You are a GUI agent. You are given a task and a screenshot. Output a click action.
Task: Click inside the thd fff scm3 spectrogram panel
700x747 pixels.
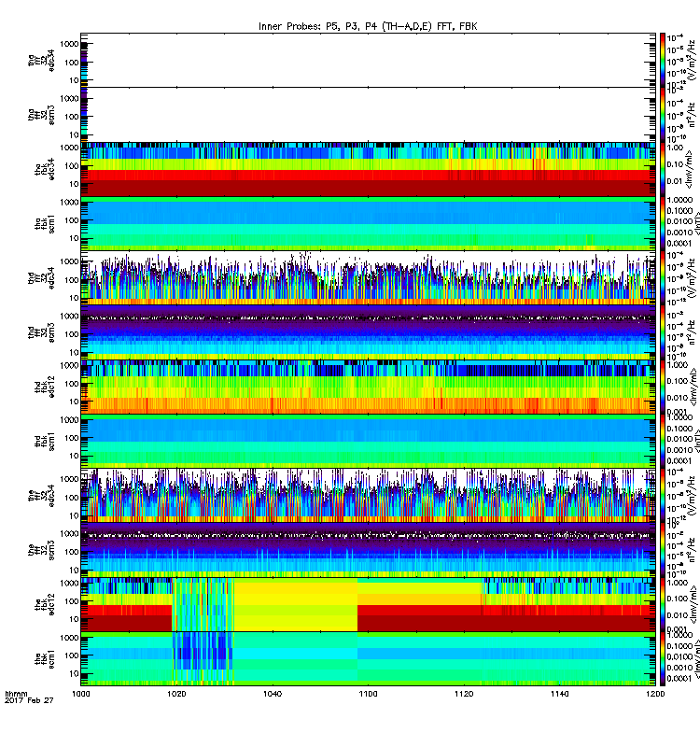click(x=368, y=332)
